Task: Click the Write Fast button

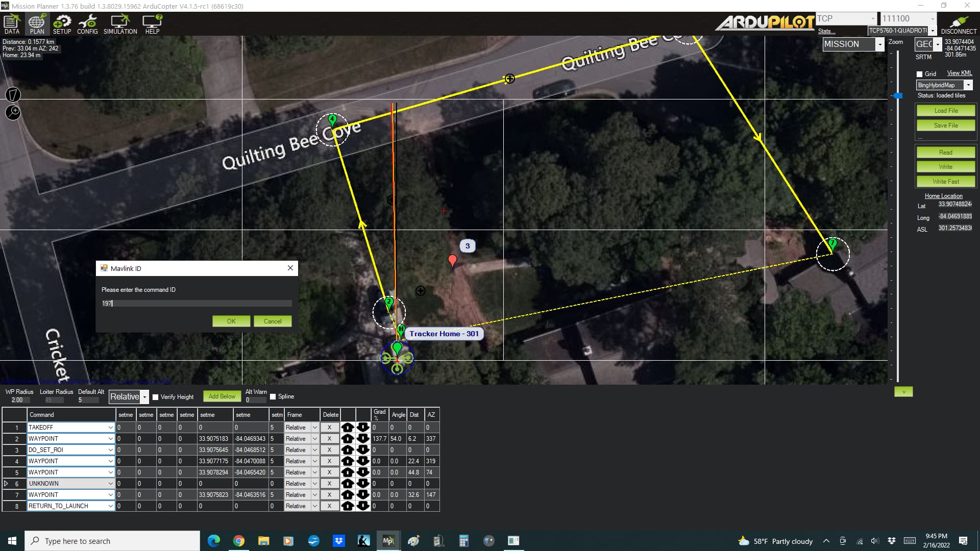Action: click(x=945, y=181)
